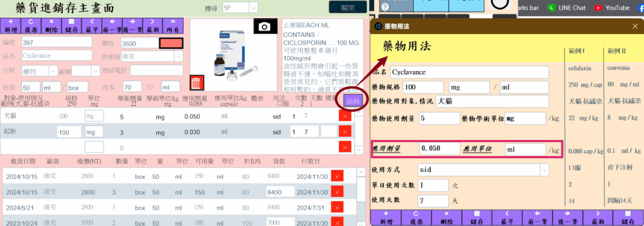Viewport: 644px width, 226px height.
Task: Click 應用單位 field showing ml
Action: [x=525, y=149]
